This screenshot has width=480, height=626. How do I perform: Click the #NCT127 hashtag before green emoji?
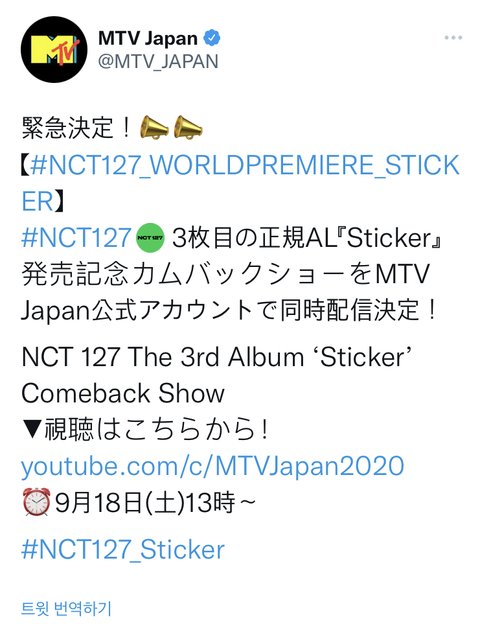tap(76, 237)
